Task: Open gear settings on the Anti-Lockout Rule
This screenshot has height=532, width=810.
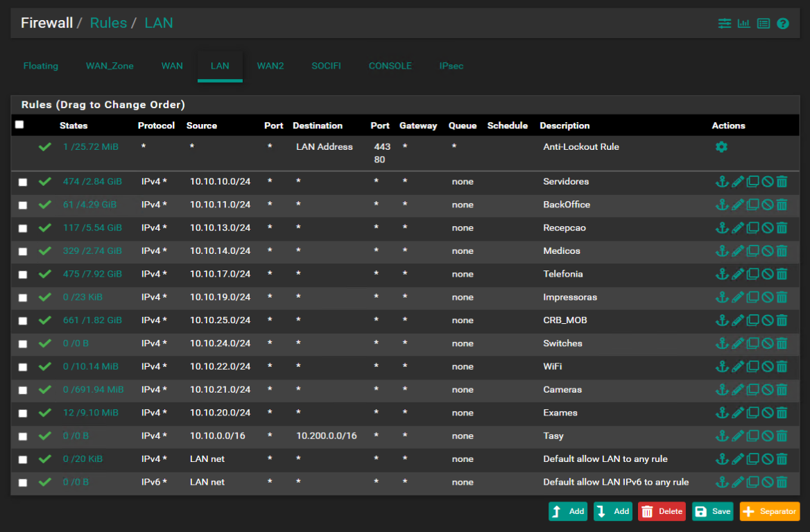Action: [x=721, y=146]
